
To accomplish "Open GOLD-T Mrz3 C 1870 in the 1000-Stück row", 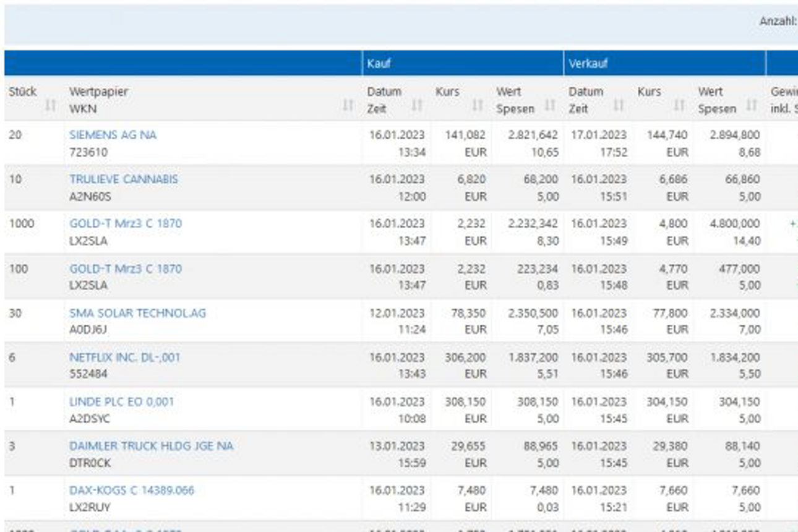I will tap(125, 223).
